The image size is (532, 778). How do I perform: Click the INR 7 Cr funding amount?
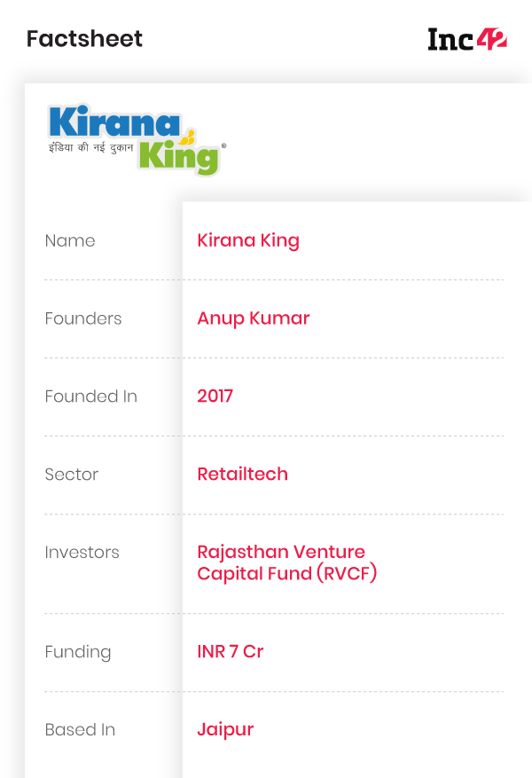tap(231, 651)
